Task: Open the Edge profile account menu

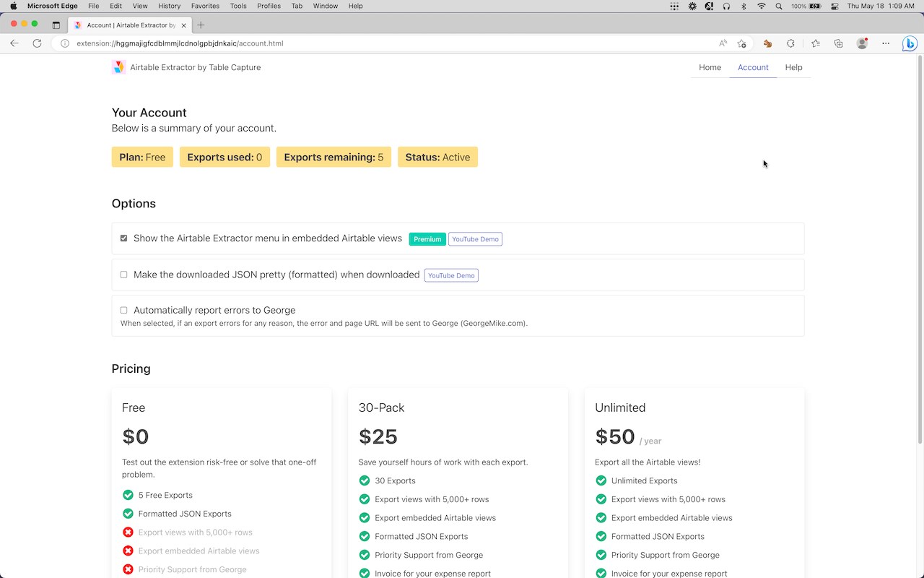Action: click(862, 43)
